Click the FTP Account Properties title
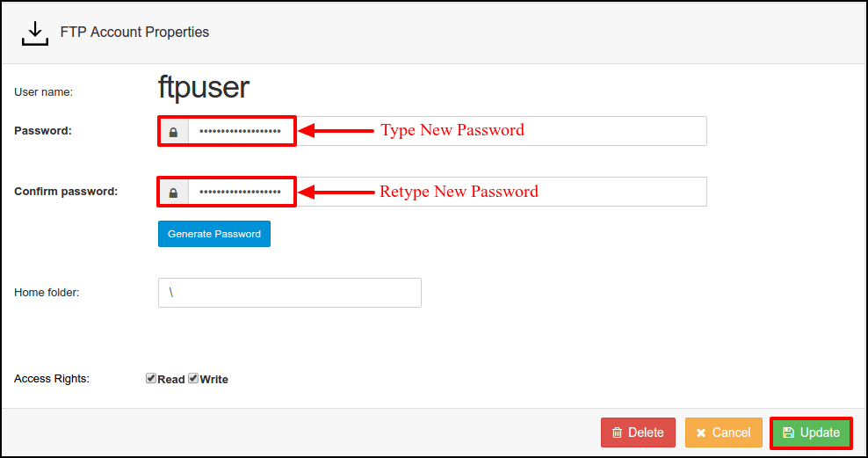This screenshot has width=868, height=458. (134, 33)
